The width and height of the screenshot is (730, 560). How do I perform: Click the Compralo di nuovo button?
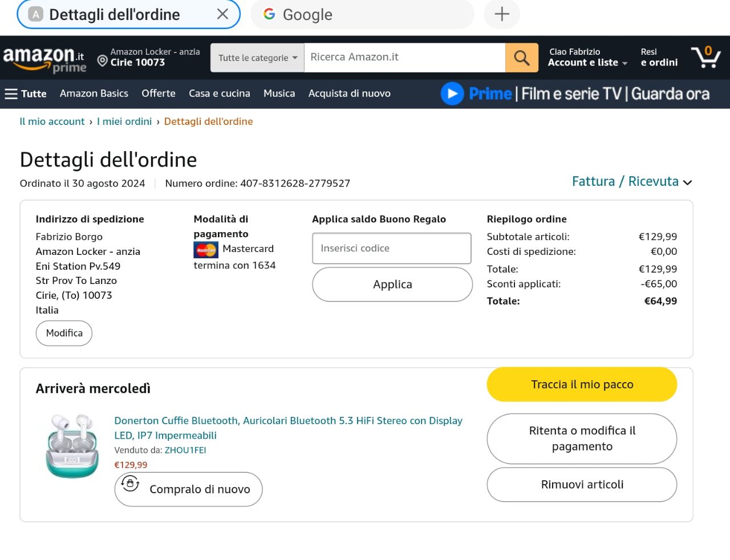click(188, 489)
